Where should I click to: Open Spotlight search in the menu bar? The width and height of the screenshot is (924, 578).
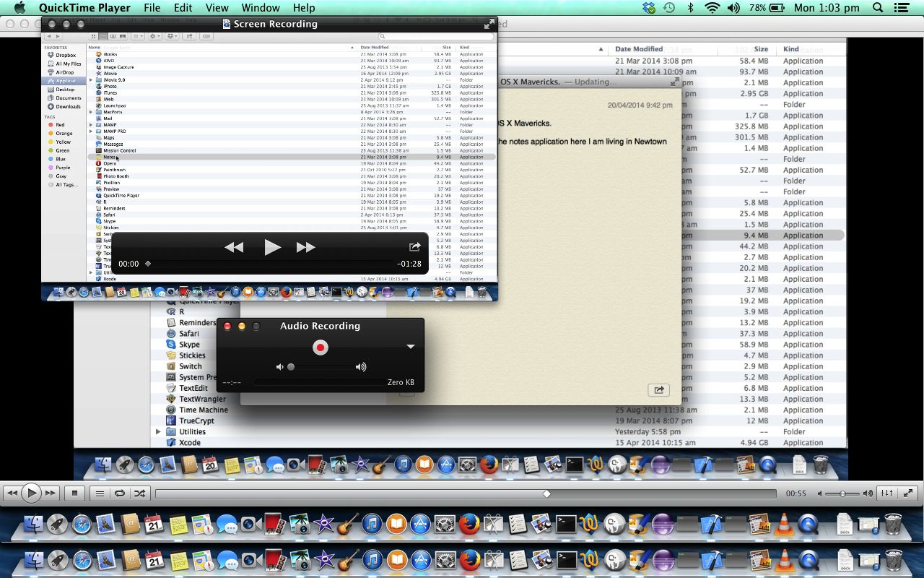coord(878,8)
